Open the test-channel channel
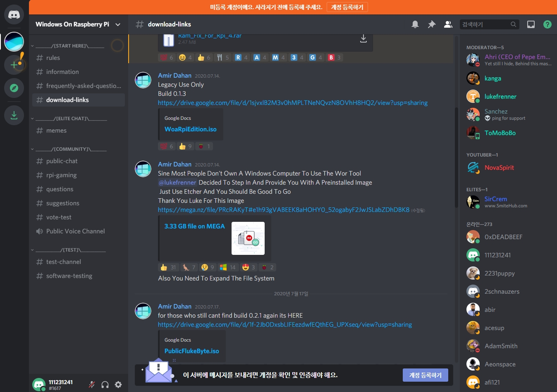The height and width of the screenshot is (392, 557). [x=79, y=262]
